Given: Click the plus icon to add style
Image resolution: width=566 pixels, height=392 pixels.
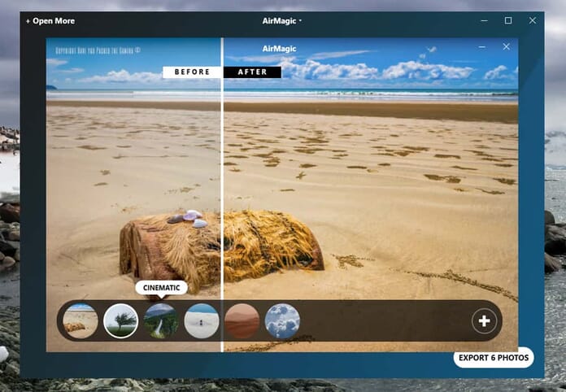Looking at the screenshot, I should point(484,321).
